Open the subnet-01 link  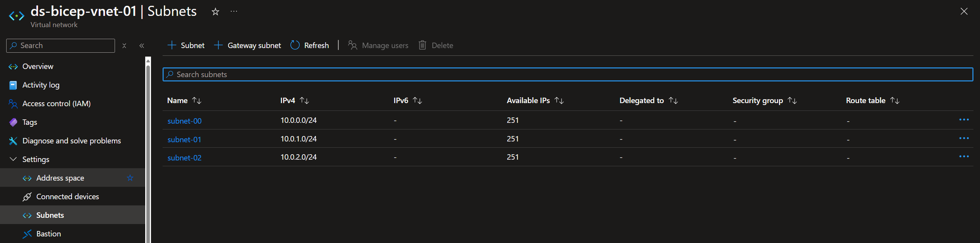184,140
